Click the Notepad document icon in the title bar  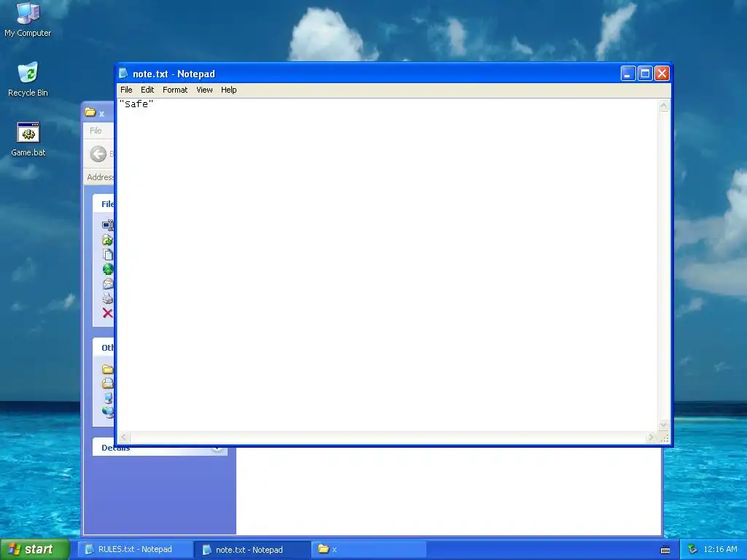(x=123, y=74)
